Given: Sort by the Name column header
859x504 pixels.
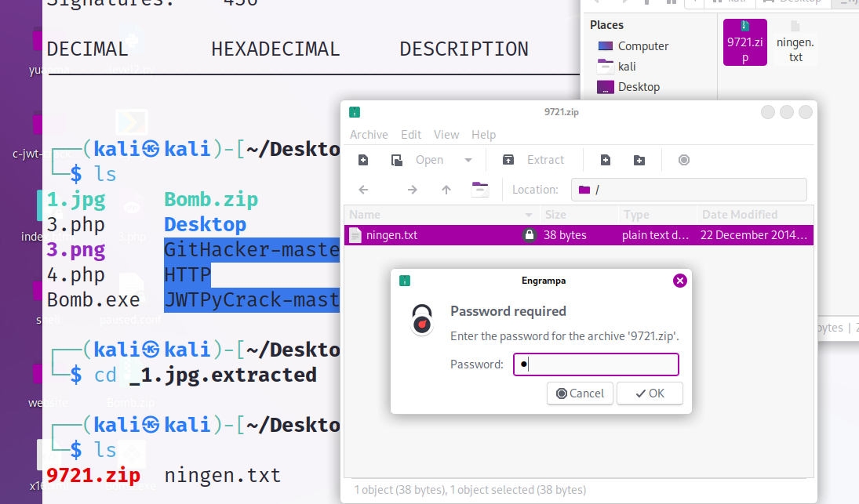Looking at the screenshot, I should click(x=442, y=215).
